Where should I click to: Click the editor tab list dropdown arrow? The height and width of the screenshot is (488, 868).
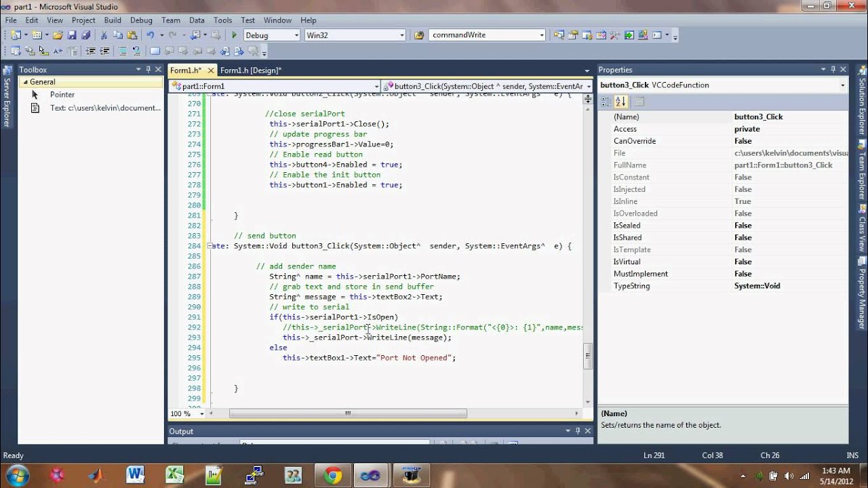tap(587, 70)
